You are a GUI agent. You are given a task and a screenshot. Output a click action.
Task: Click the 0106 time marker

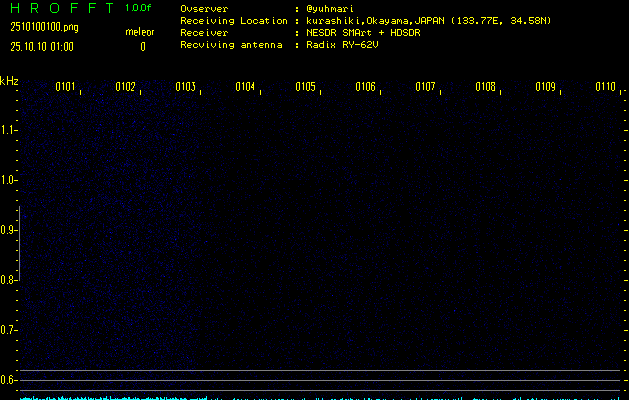tap(365, 87)
